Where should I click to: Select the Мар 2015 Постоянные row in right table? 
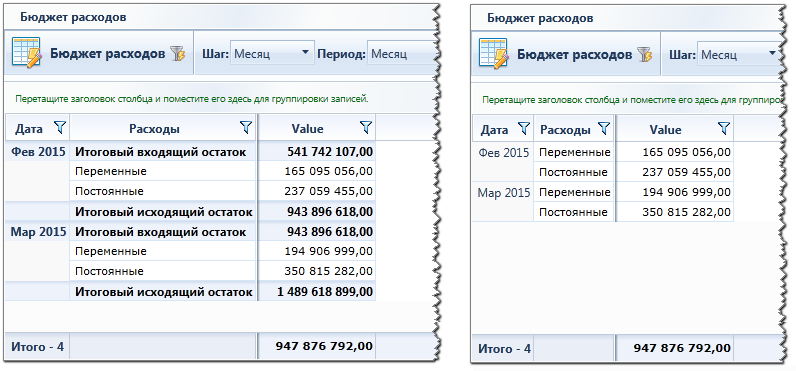pos(603,212)
